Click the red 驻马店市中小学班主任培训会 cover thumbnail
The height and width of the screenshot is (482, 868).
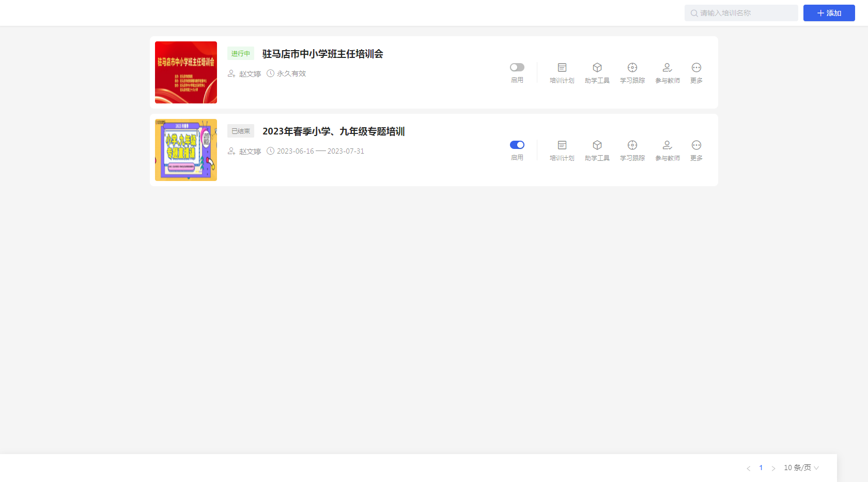tap(186, 72)
